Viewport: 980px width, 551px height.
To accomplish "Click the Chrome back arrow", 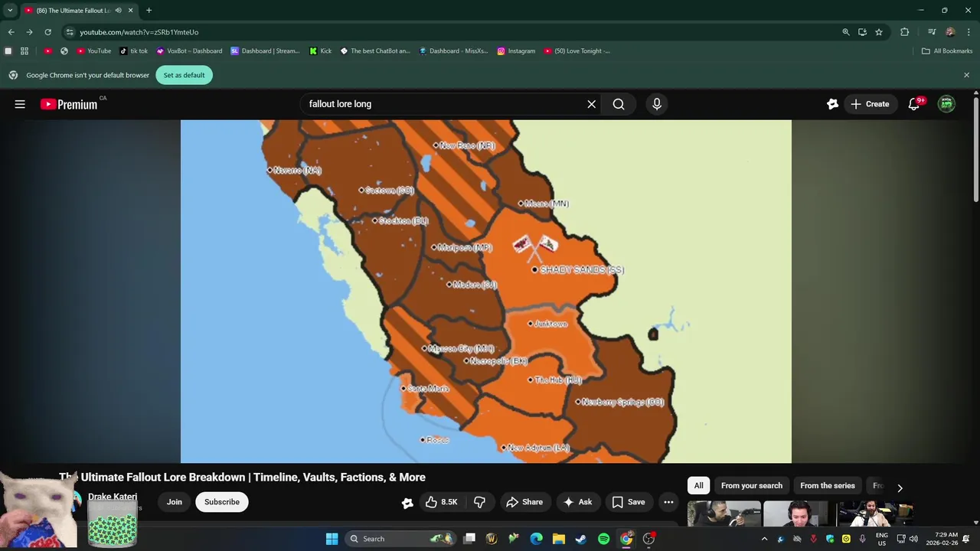I will coord(11,32).
